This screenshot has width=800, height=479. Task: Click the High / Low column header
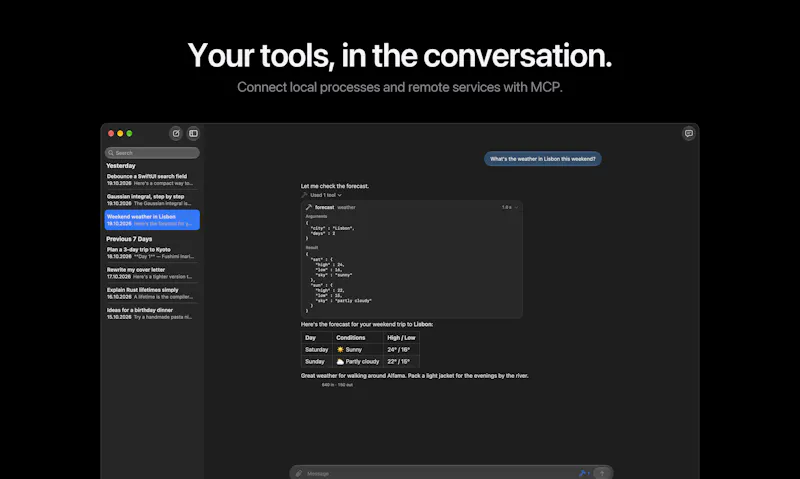click(x=401, y=338)
